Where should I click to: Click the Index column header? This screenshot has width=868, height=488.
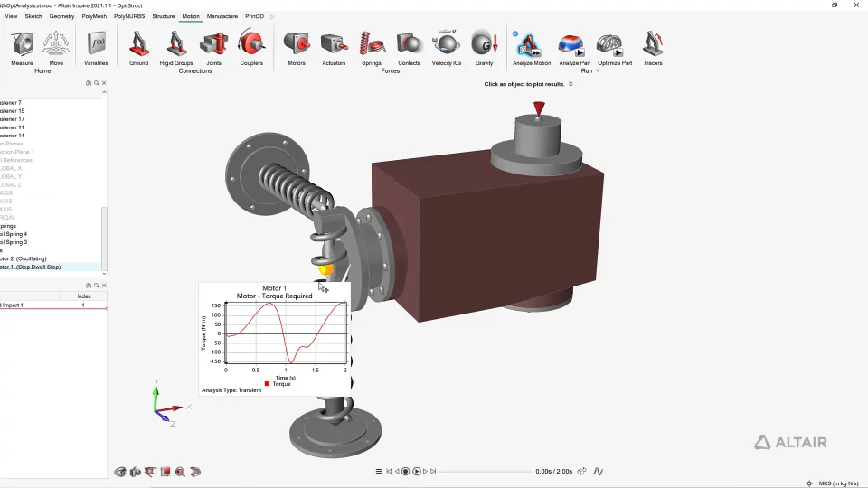[83, 296]
